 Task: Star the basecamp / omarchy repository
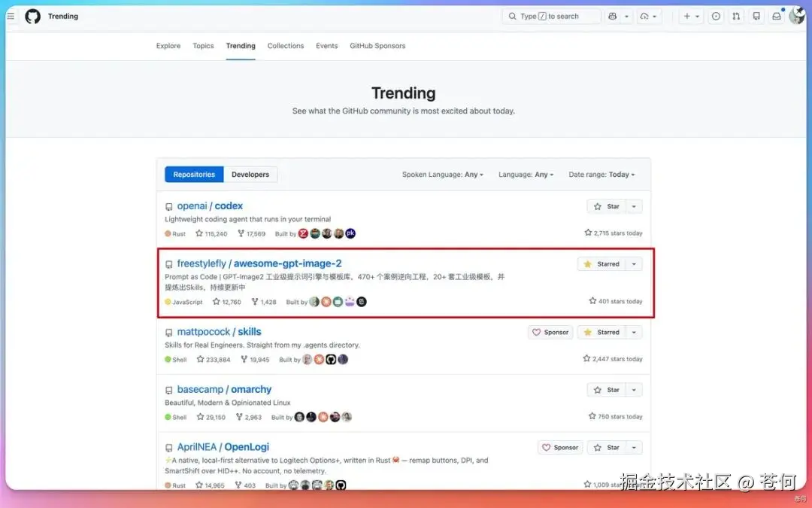click(x=607, y=390)
